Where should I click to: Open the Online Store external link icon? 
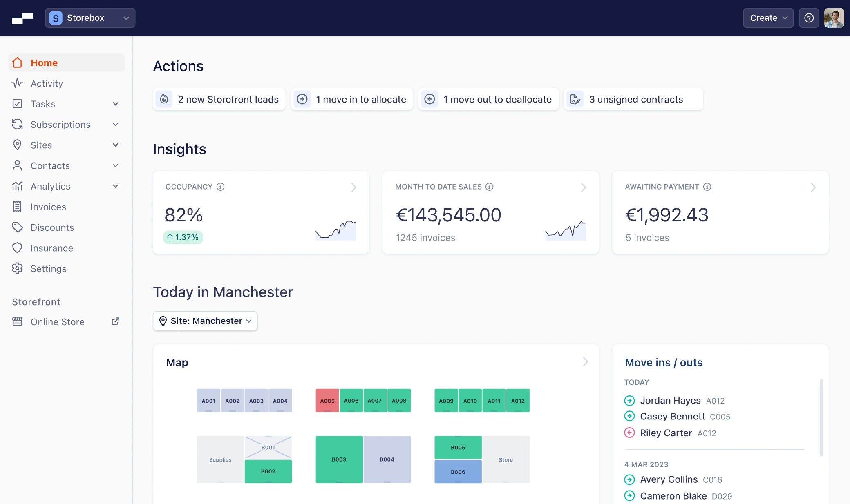point(116,321)
